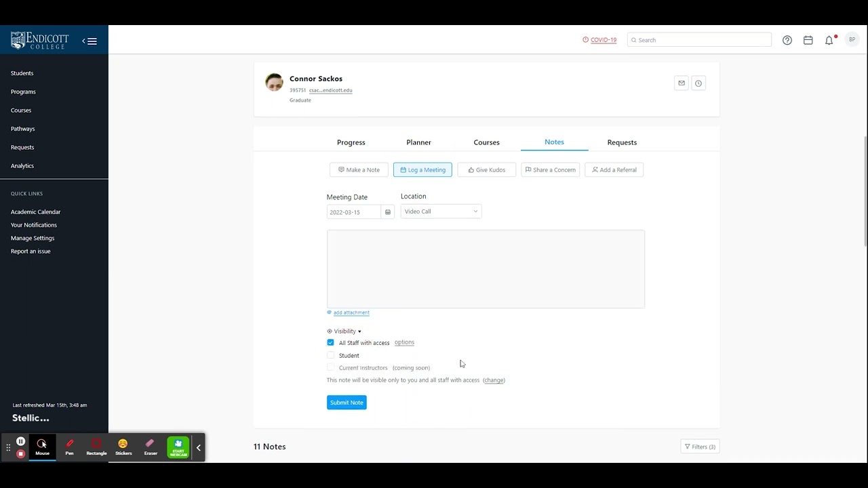Open Your Notifications quick link
The height and width of the screenshot is (488, 868).
34,225
